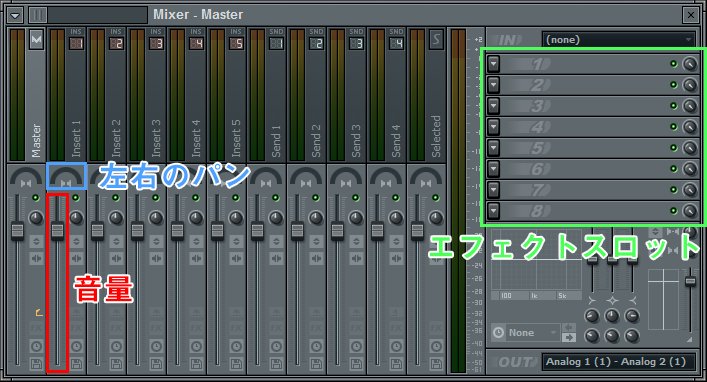Click the clock icon on Insert 2
707x382 pixels.
pos(116,346)
